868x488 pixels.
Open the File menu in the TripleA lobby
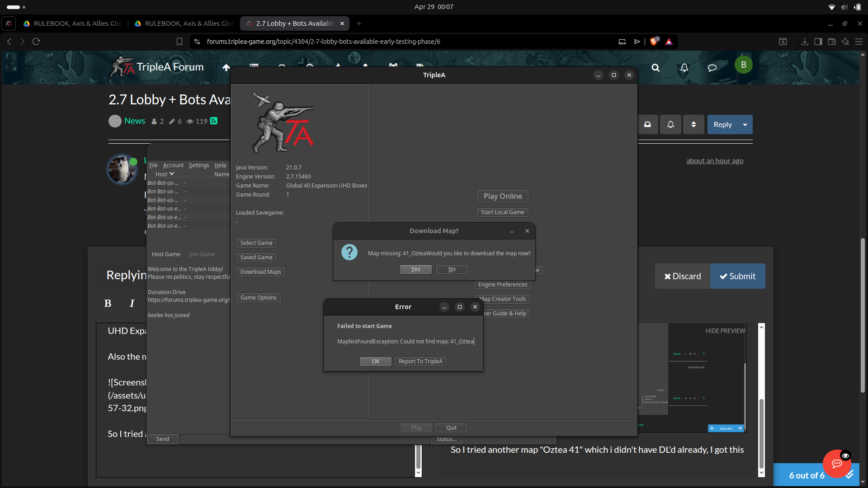(x=153, y=165)
